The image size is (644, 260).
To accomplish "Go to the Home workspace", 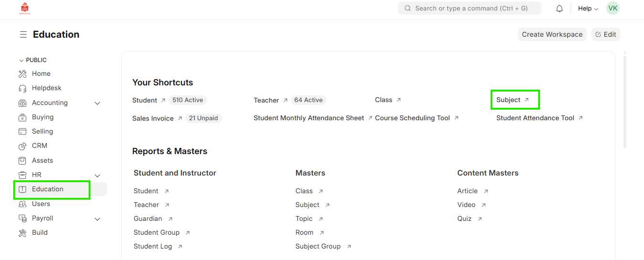I will coord(41,73).
